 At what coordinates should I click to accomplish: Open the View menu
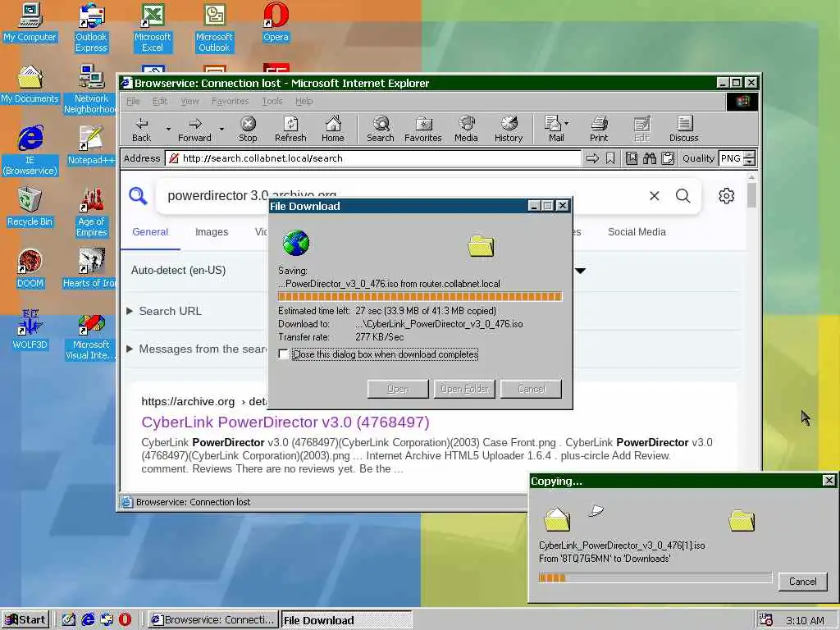coord(189,101)
